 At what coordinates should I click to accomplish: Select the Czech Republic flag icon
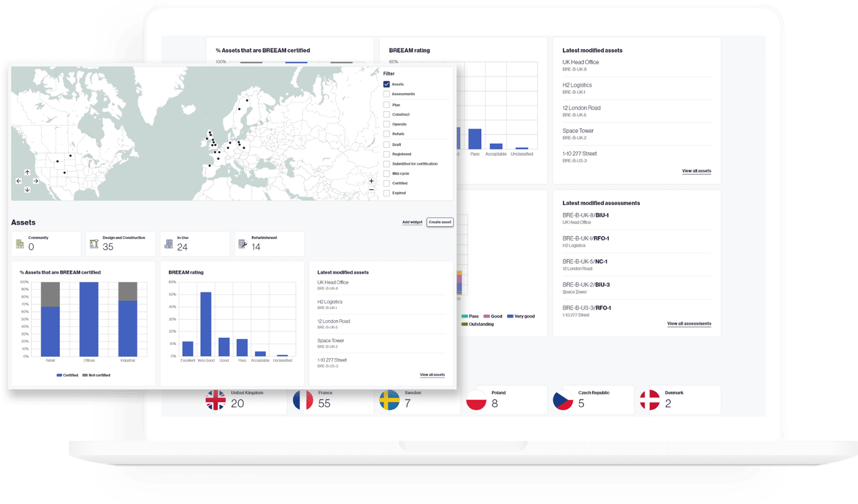click(563, 400)
